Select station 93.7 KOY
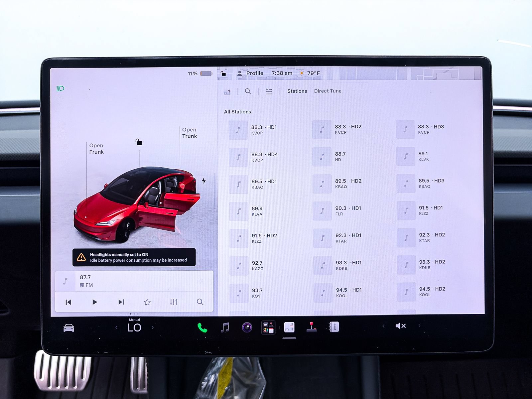The height and width of the screenshot is (399, 532). [247, 293]
